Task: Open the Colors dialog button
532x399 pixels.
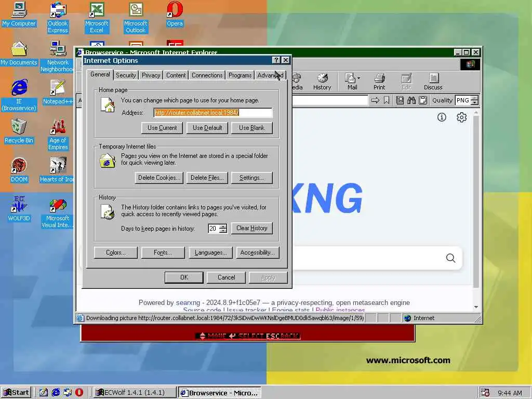Action: [x=116, y=252]
